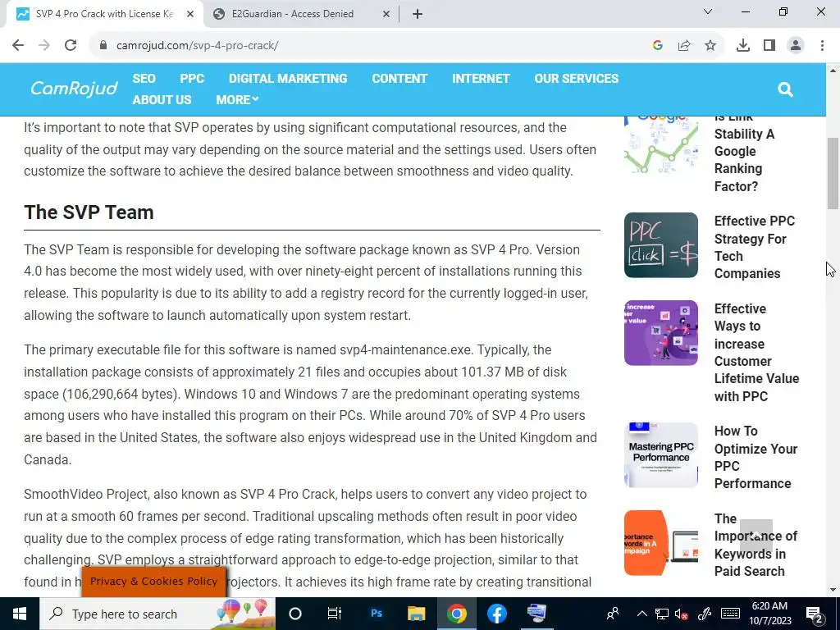Open the ABOUT US menu item
The image size is (840, 630).
162,99
